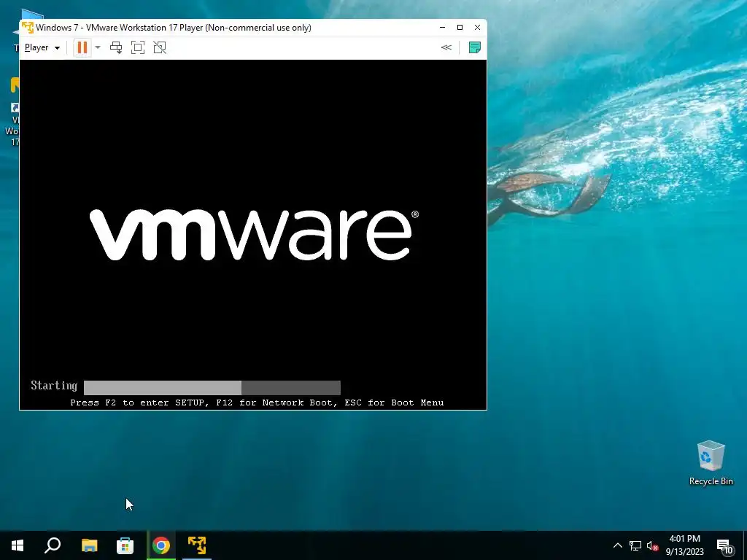Click Send Ctrl+Alt+Del to virtual machine icon

point(116,47)
